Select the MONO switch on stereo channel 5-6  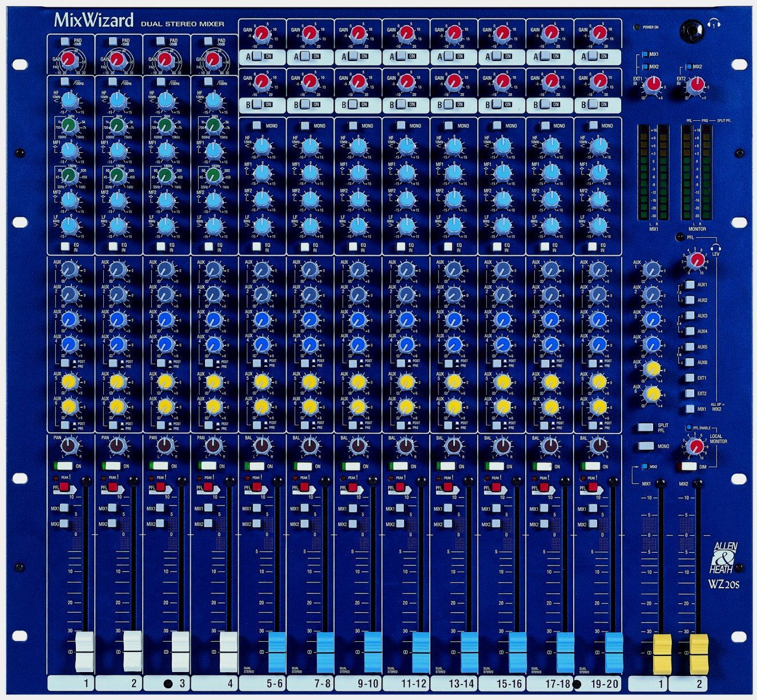point(256,126)
